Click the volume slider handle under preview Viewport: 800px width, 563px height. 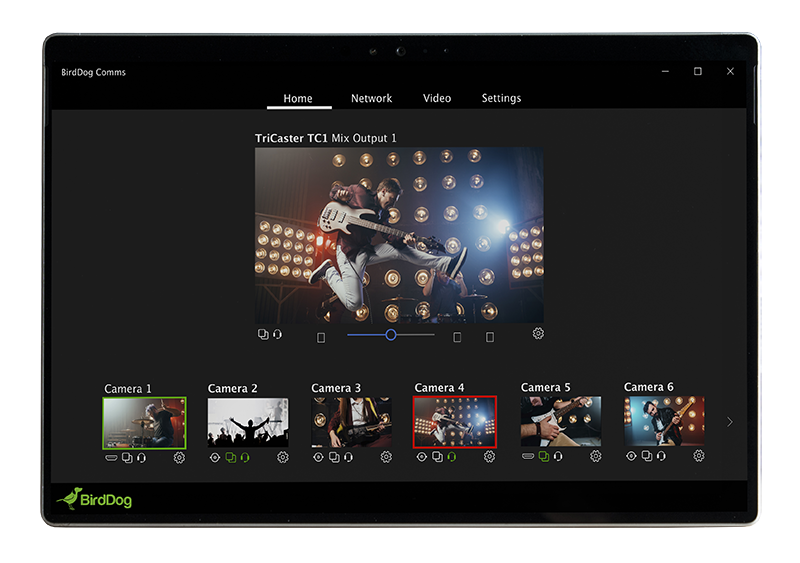[x=391, y=335]
